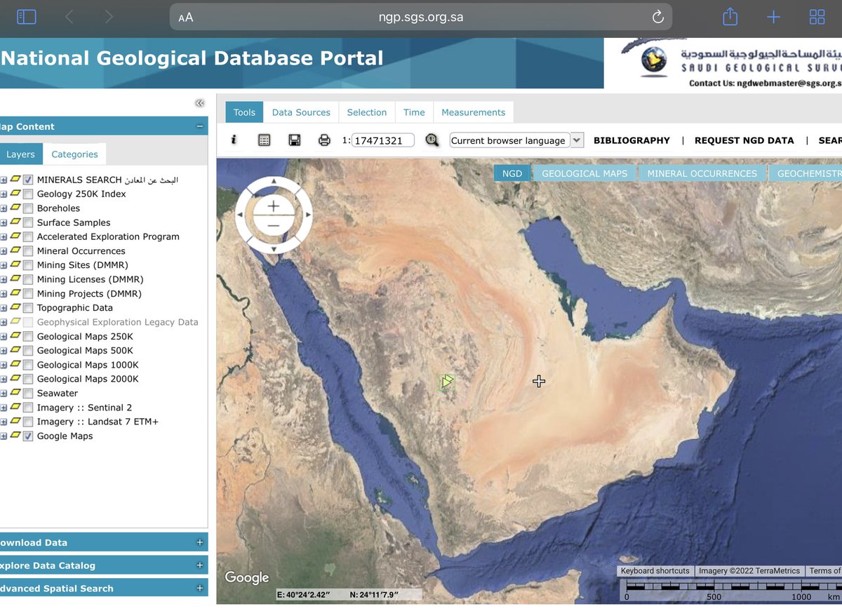842x616 pixels.
Task: Switch to the Selection tab
Action: [x=367, y=112]
